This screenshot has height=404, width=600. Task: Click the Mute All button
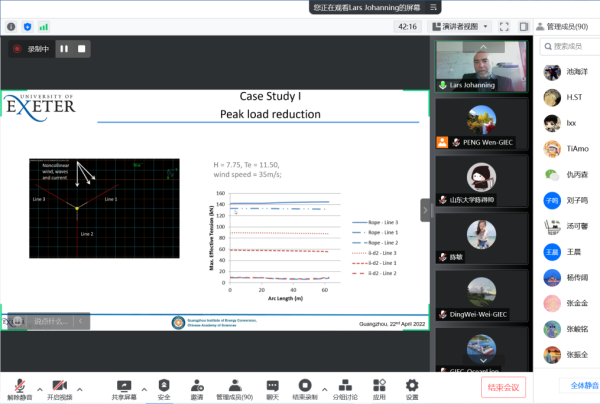click(578, 385)
